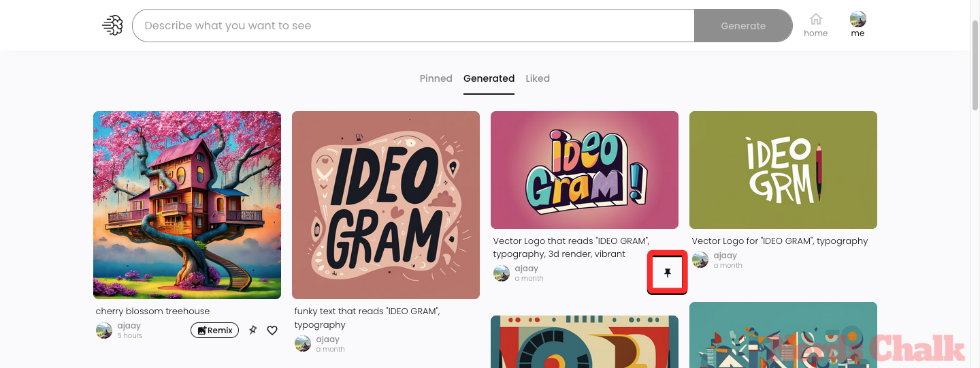The height and width of the screenshot is (368, 980).
Task: Click ajaay avatar under treehouse image
Action: tap(104, 331)
